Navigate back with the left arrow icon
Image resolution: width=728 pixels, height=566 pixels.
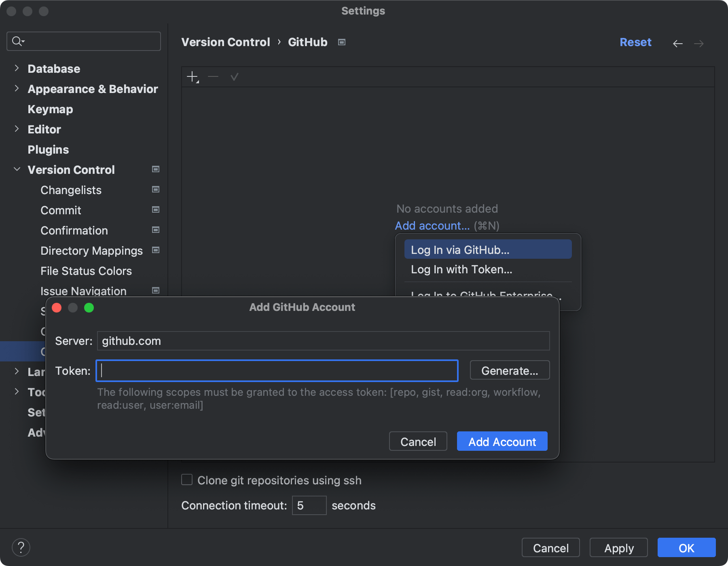(678, 43)
